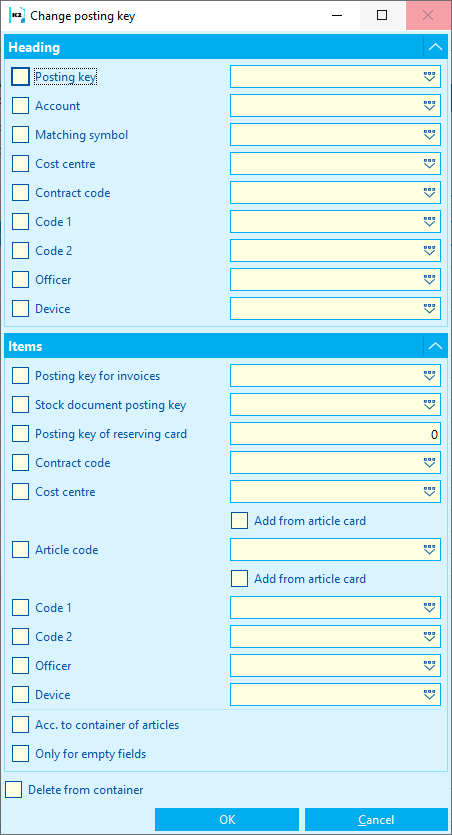Screen dimensions: 452x835
Task: Click lookup icon in Matching symbol field
Action: point(429,135)
